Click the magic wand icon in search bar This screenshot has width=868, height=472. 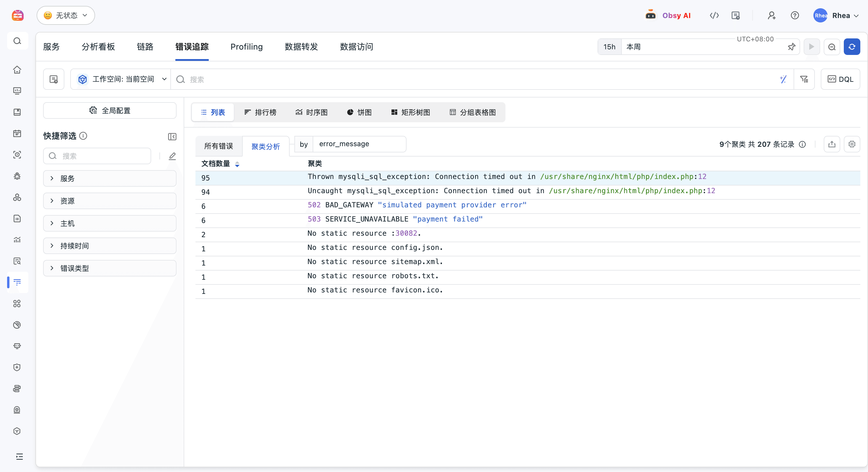point(783,79)
